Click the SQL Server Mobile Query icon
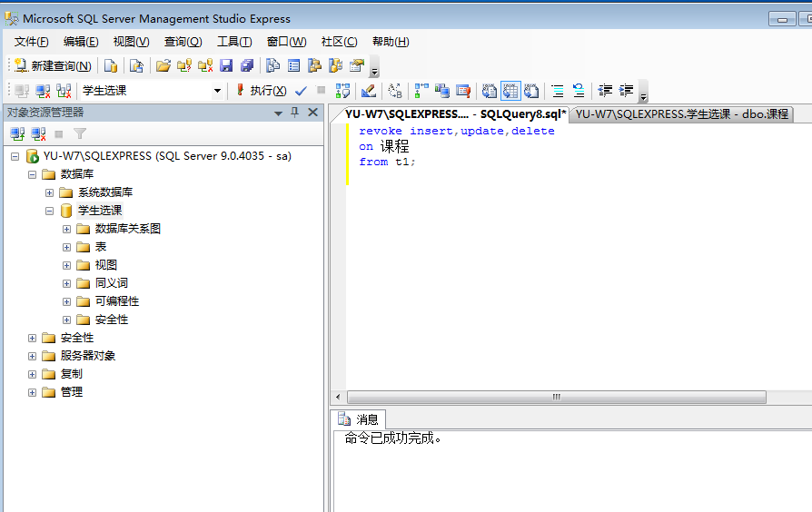This screenshot has width=812, height=512. click(136, 65)
